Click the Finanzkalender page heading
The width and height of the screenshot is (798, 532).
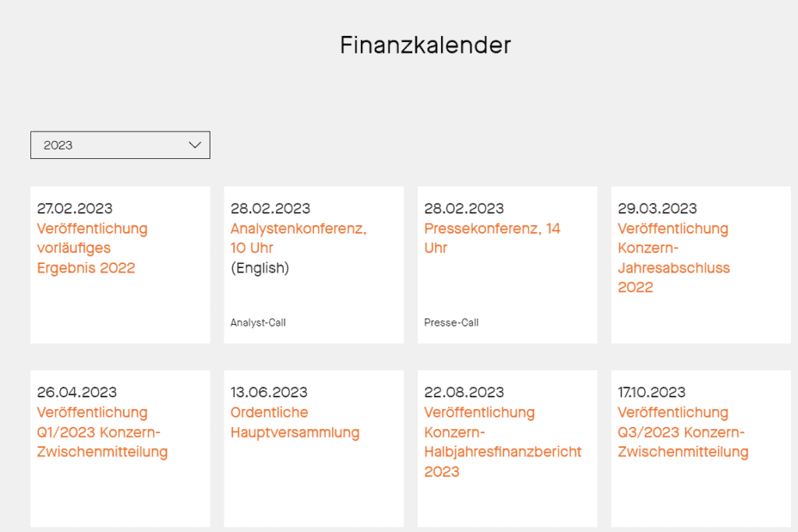[425, 45]
